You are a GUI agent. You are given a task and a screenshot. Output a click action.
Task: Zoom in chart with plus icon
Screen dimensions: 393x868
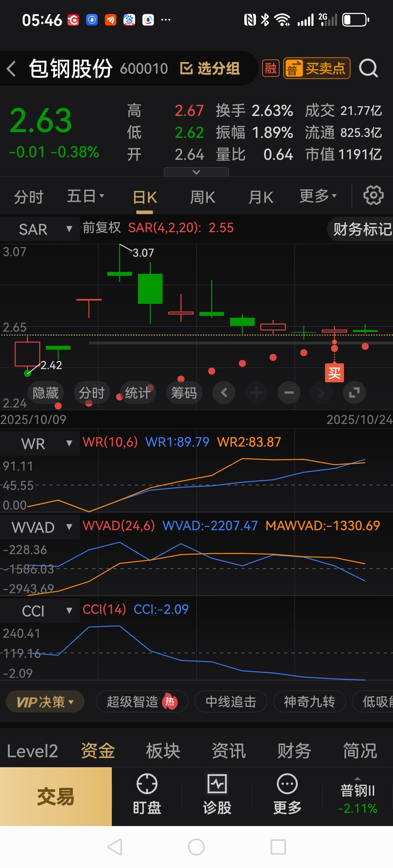click(256, 393)
